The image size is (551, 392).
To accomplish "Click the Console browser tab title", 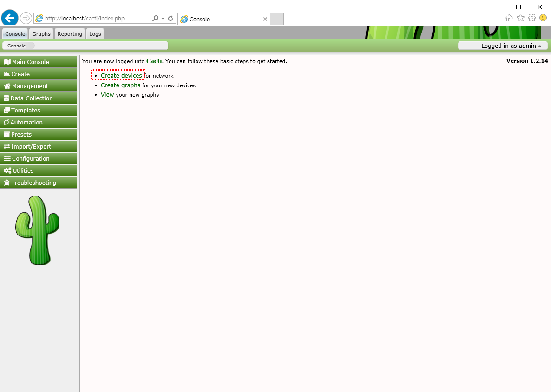I will [x=200, y=20].
